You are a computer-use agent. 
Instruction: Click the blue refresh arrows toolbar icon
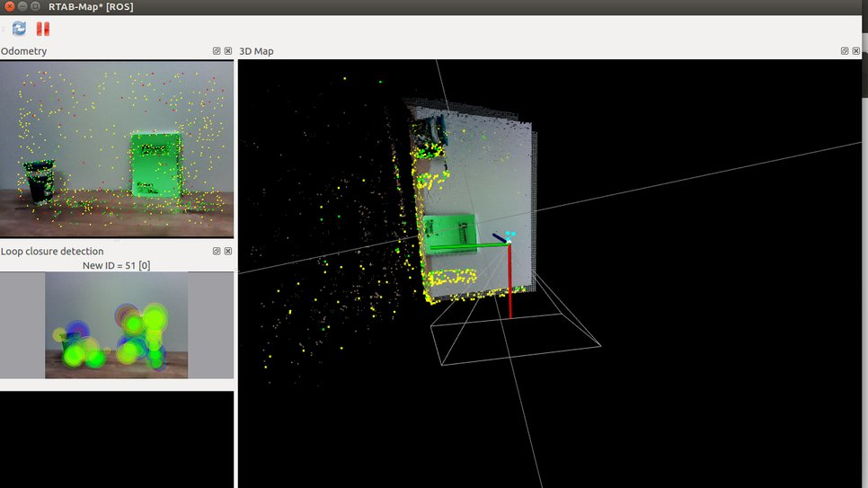coord(19,29)
